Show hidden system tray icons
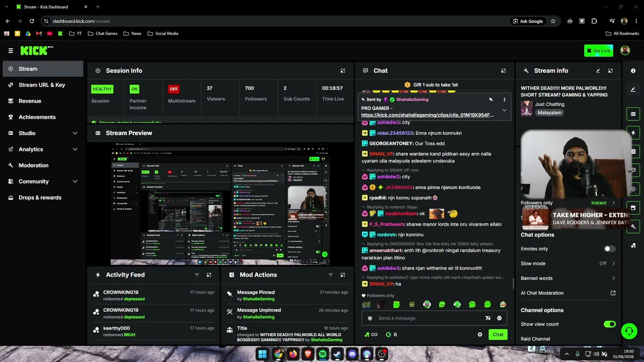The image size is (644, 362). pos(567,354)
